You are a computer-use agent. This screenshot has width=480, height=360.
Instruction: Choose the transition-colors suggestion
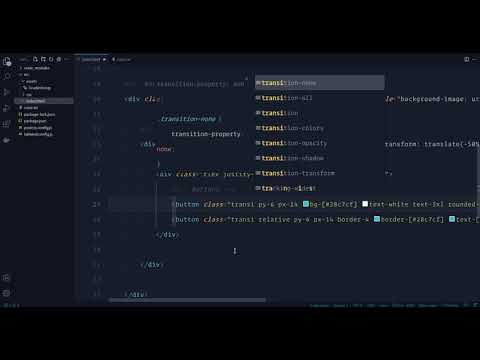[x=320, y=128]
